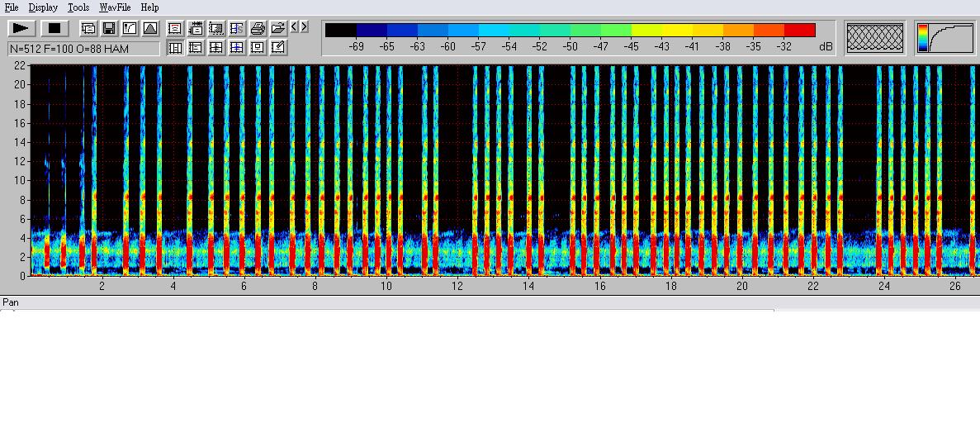
Task: Click the pencil edit icon in second row
Action: [278, 47]
